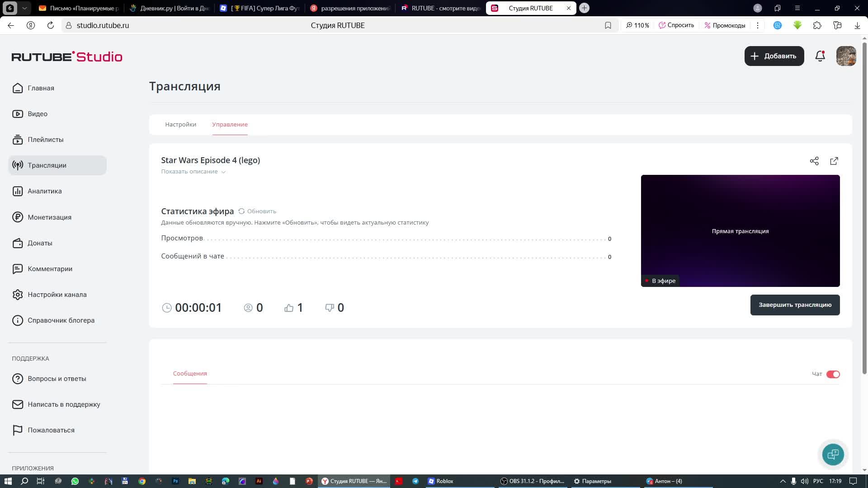Open Монетизация from sidebar
868x488 pixels.
[49, 217]
